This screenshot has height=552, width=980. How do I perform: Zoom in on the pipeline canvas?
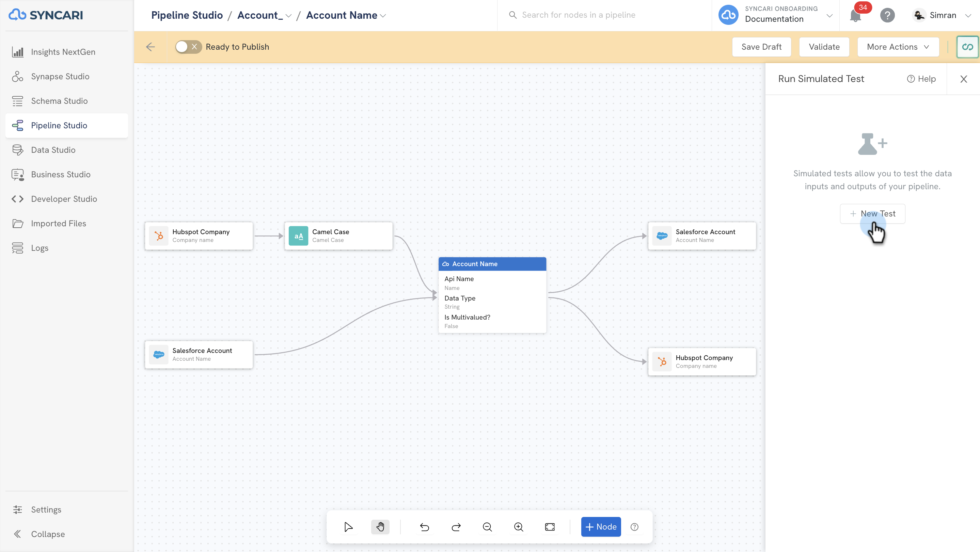point(519,527)
